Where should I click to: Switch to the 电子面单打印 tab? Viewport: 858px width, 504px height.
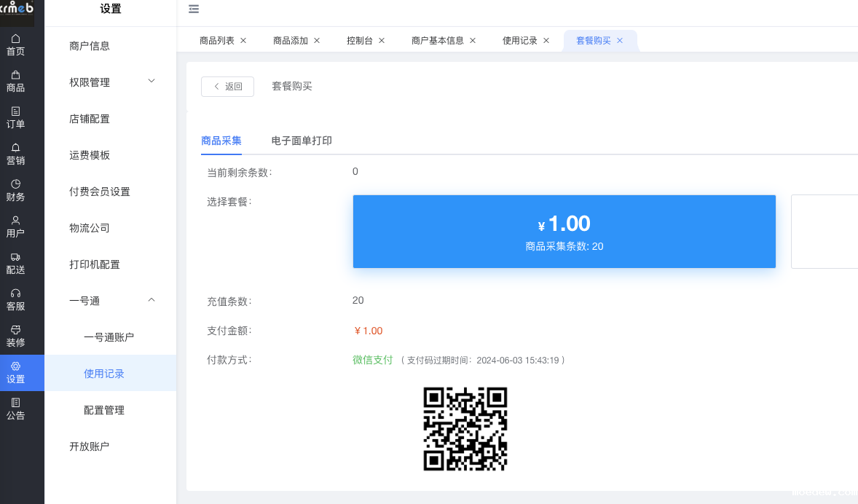pos(302,141)
